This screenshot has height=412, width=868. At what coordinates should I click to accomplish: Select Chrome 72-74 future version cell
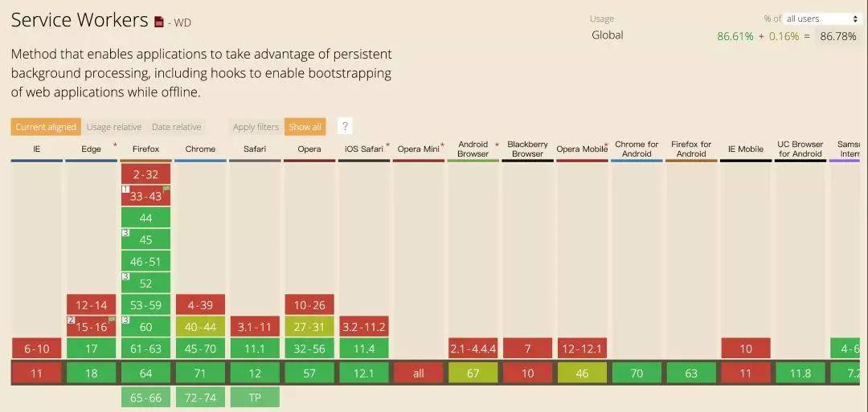(200, 397)
